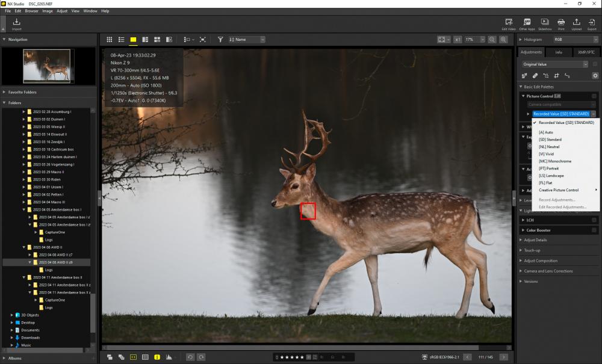Select folder 2023 04 01 Uizen I
602x364 pixels.
(48, 187)
